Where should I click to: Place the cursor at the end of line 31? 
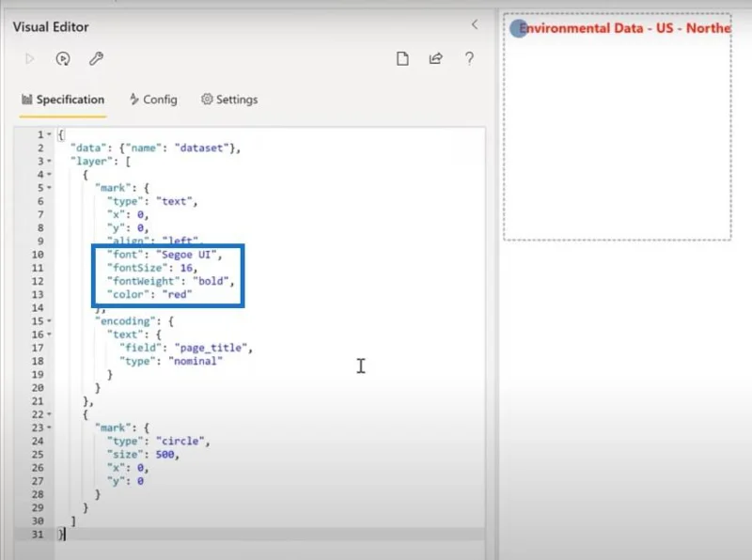click(x=65, y=535)
